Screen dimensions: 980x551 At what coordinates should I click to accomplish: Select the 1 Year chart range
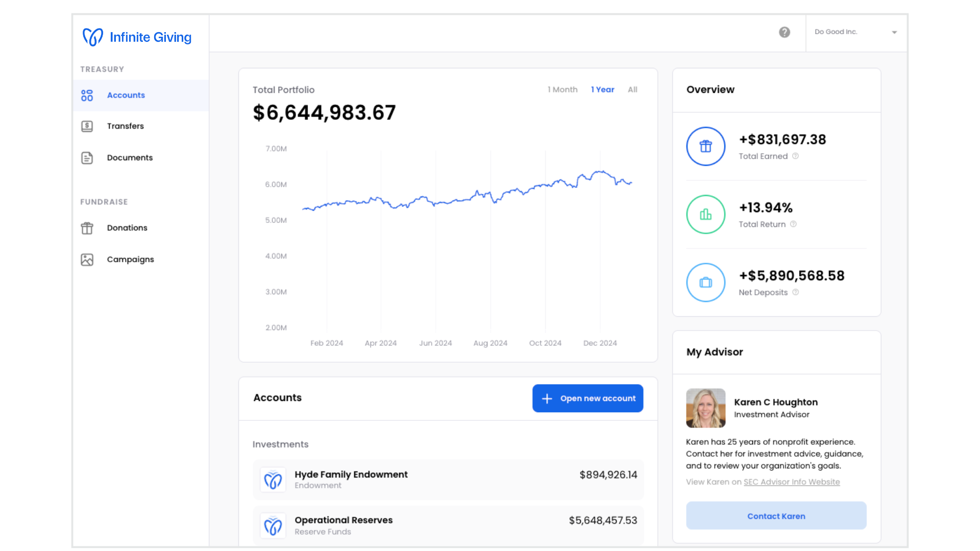pyautogui.click(x=602, y=90)
